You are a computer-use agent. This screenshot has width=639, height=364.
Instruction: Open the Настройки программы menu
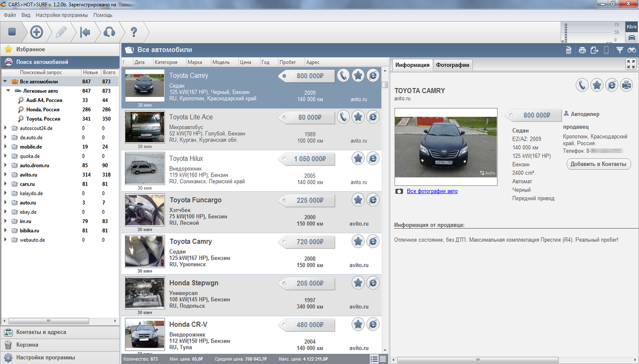coord(62,15)
